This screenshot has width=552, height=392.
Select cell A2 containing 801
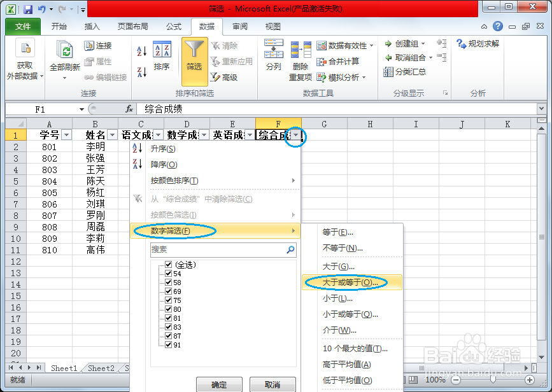pyautogui.click(x=49, y=147)
